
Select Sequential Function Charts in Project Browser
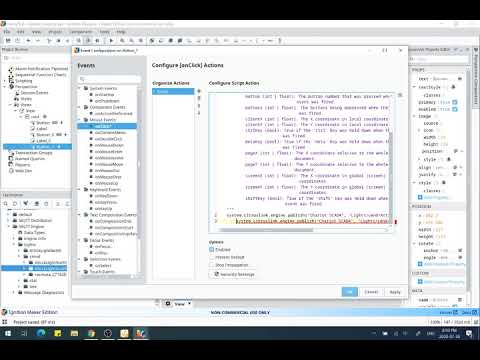point(40,75)
